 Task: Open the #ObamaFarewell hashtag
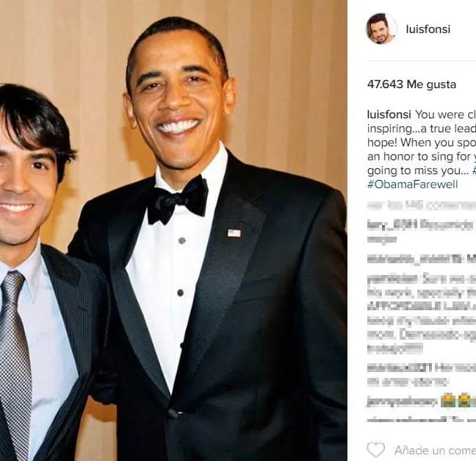point(412,185)
